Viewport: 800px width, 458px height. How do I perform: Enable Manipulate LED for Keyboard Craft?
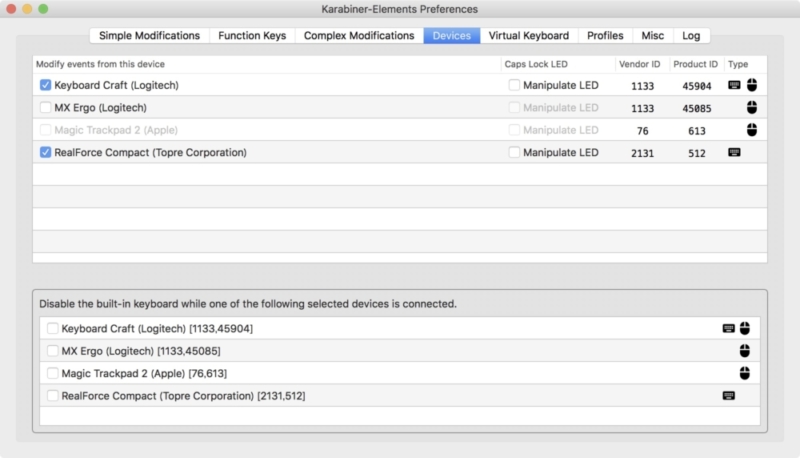click(514, 85)
